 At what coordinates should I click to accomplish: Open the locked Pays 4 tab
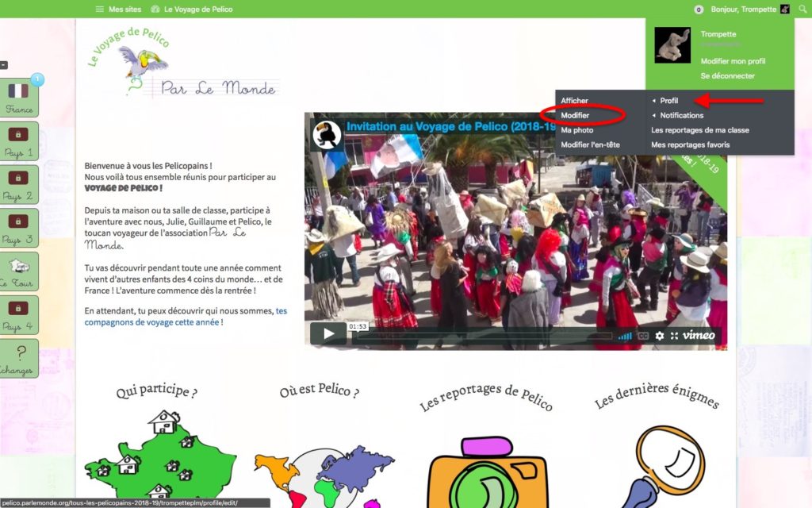point(19,315)
